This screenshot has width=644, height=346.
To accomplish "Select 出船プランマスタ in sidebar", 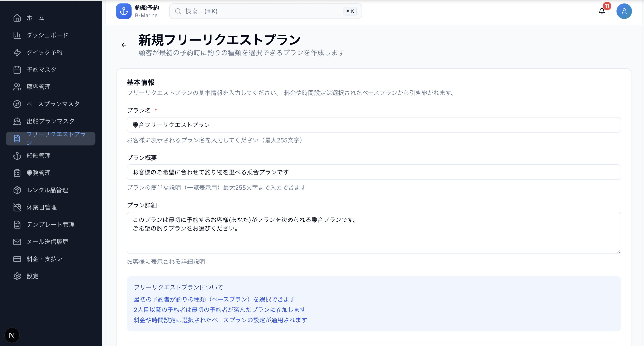I will point(51,121).
